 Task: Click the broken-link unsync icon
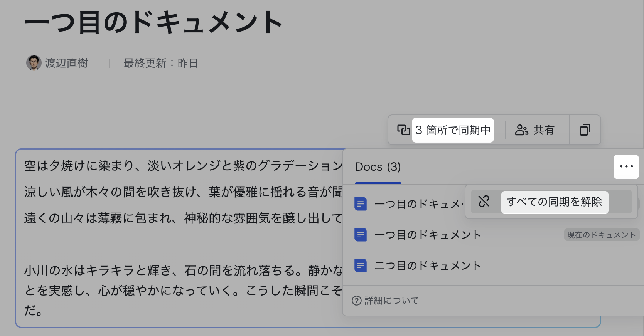484,202
